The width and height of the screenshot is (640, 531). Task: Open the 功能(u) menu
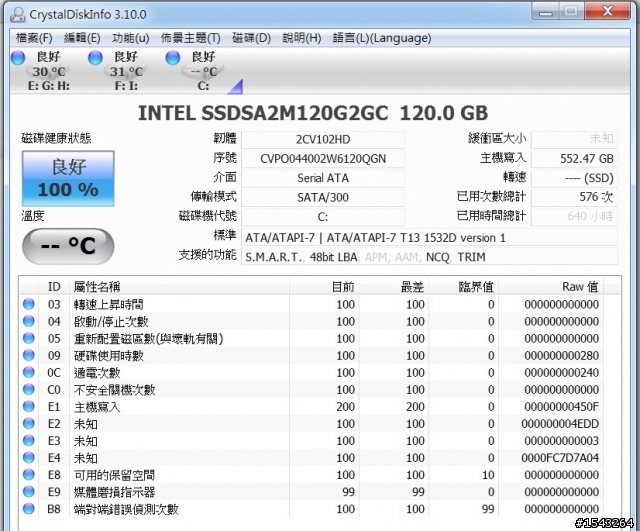tap(130, 38)
